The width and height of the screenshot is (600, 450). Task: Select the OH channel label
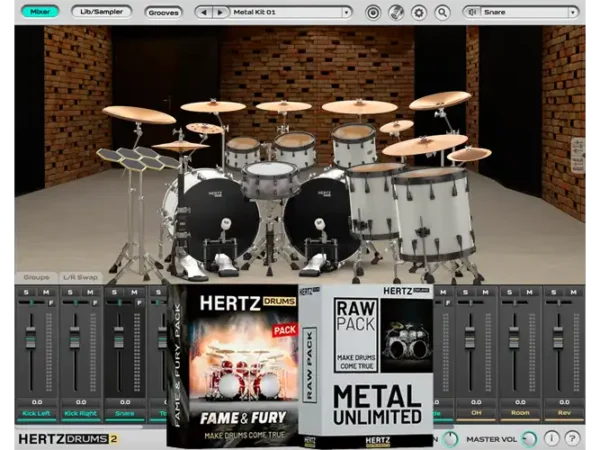[x=476, y=413]
